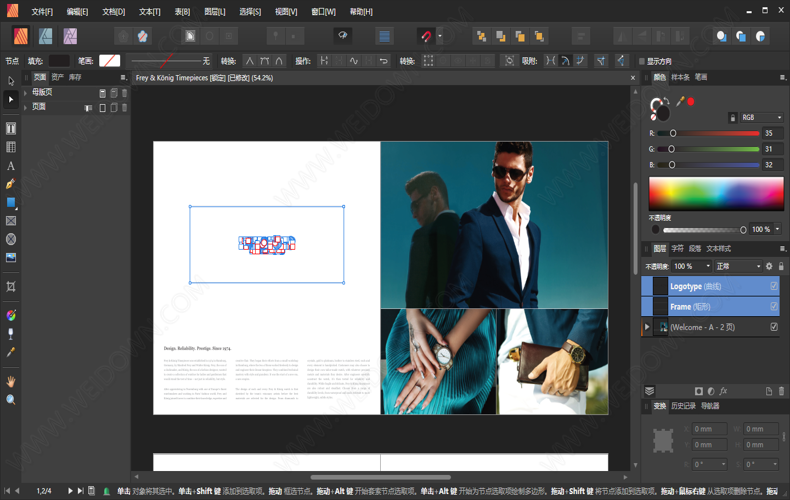Toggle visibility of Welcome - A - 2 页 layer
The height and width of the screenshot is (500, 790).
point(774,327)
